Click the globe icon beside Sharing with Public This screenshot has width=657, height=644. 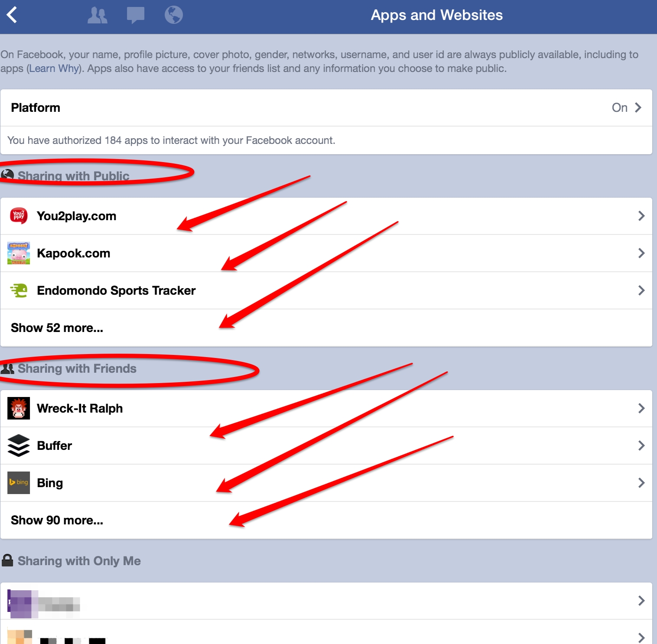coord(7,175)
